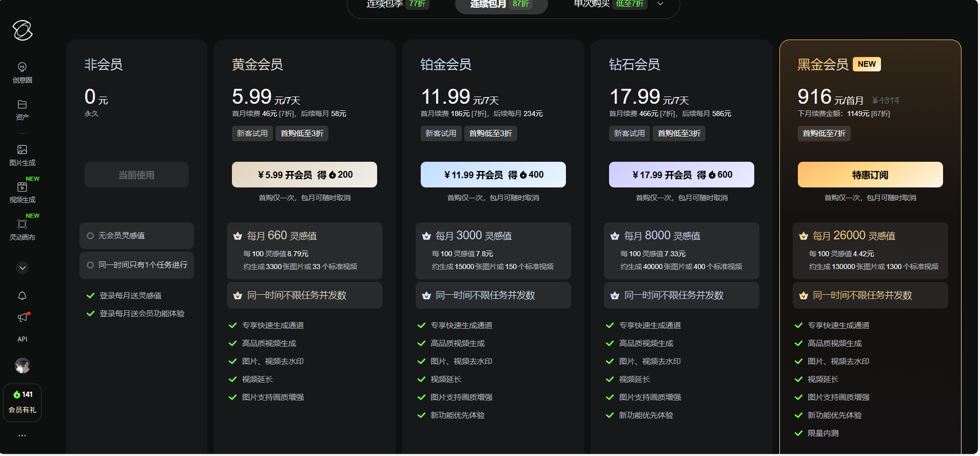Switch to the 连续包月 billing tab

501,4
